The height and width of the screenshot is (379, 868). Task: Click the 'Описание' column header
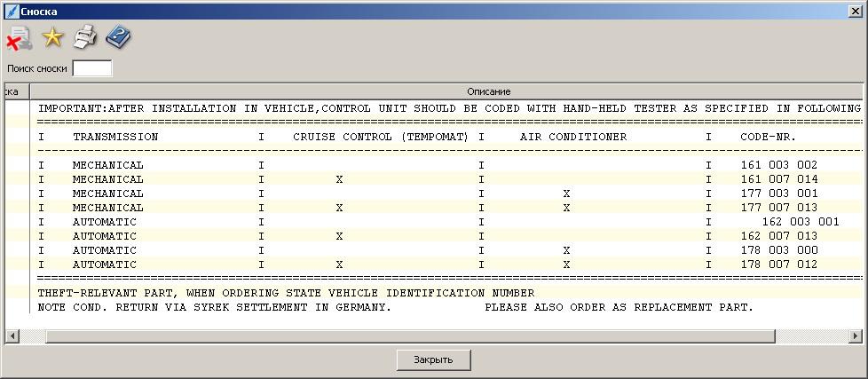click(488, 91)
